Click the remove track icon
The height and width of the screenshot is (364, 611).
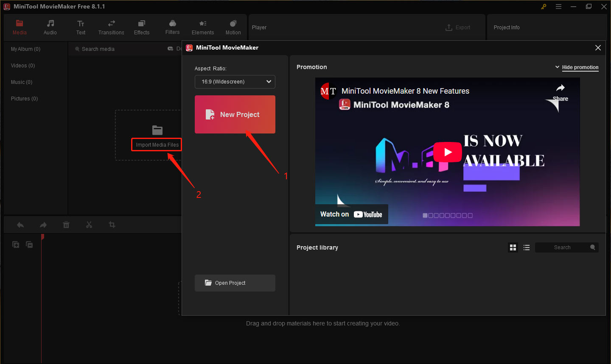tap(29, 245)
